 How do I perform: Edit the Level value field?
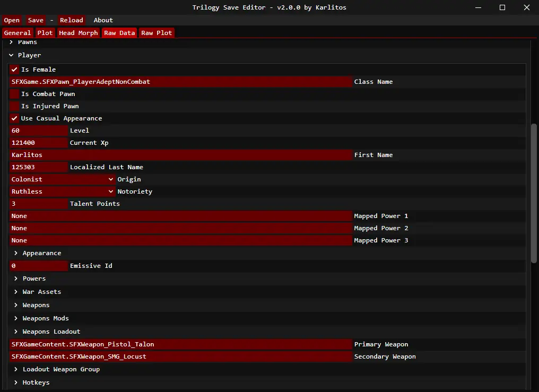[x=39, y=130]
